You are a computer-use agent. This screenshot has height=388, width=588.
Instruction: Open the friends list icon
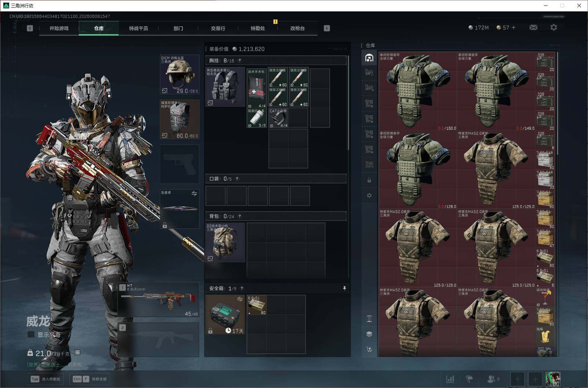[x=493, y=379]
